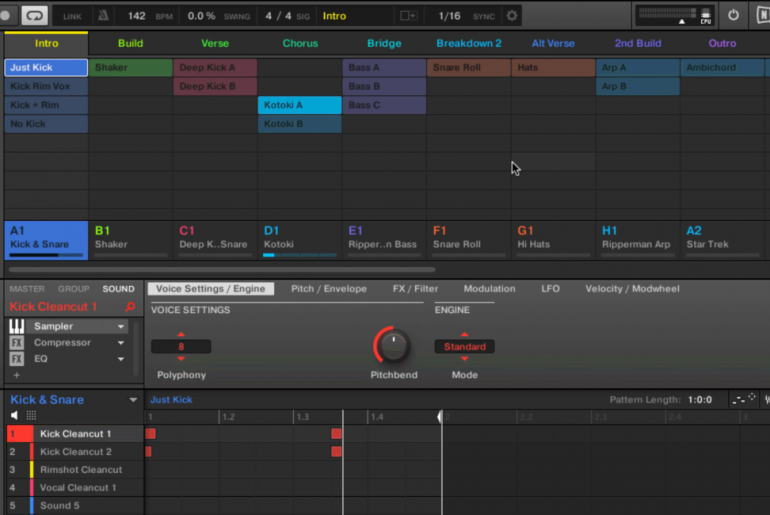
Task: Click the speaker icon under Kick & Snare
Action: point(15,416)
